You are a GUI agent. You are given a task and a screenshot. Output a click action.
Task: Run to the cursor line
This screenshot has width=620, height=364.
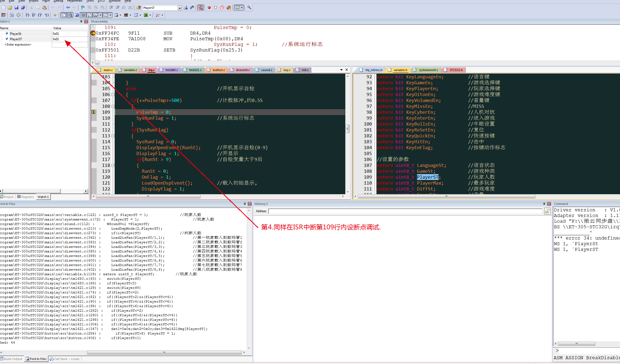point(47,15)
